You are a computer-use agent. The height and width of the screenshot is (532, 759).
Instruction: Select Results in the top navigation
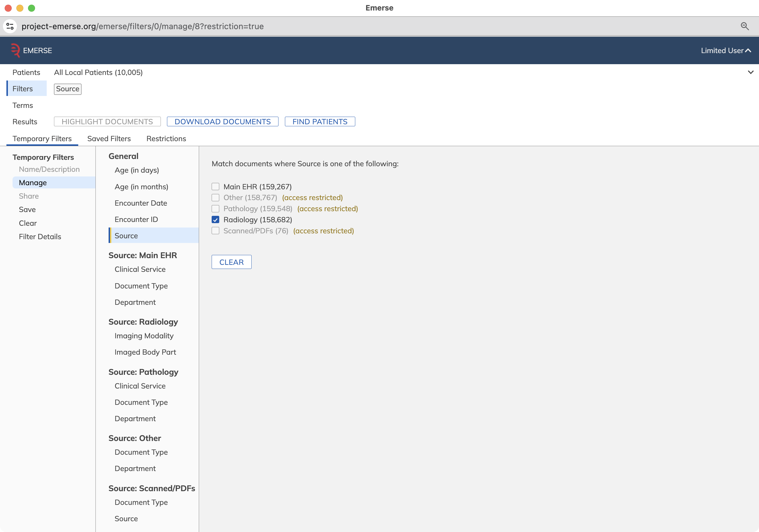click(25, 122)
